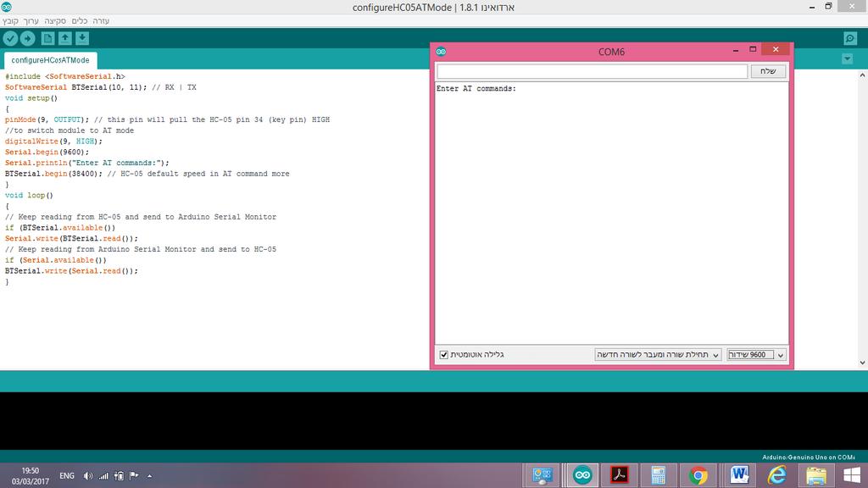868x488 pixels.
Task: Open the Edit menu (ערוך)
Action: pos(31,20)
